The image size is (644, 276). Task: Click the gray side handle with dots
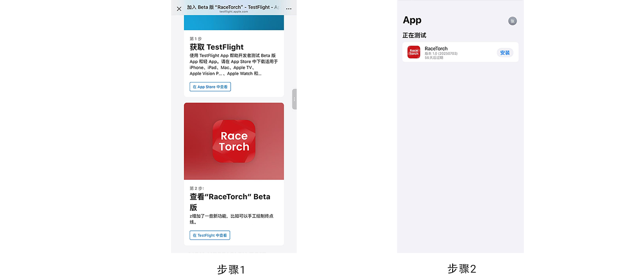tap(294, 99)
